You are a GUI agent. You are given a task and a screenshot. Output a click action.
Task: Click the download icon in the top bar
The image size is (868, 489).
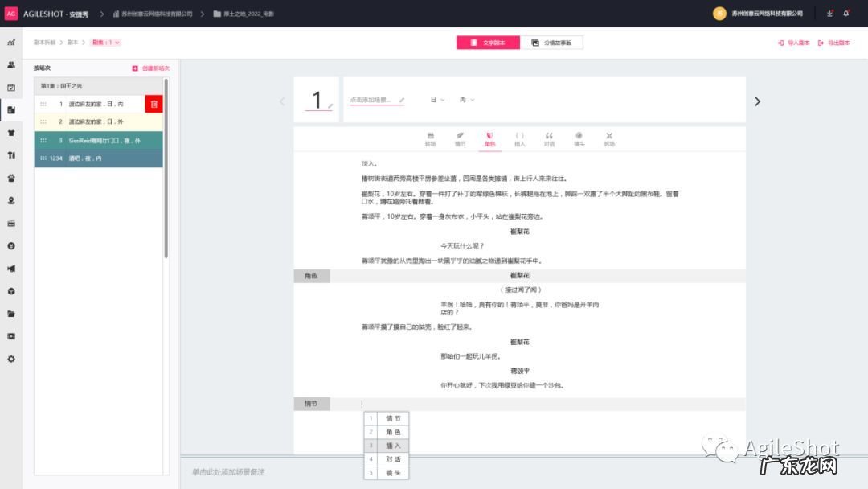(x=829, y=14)
